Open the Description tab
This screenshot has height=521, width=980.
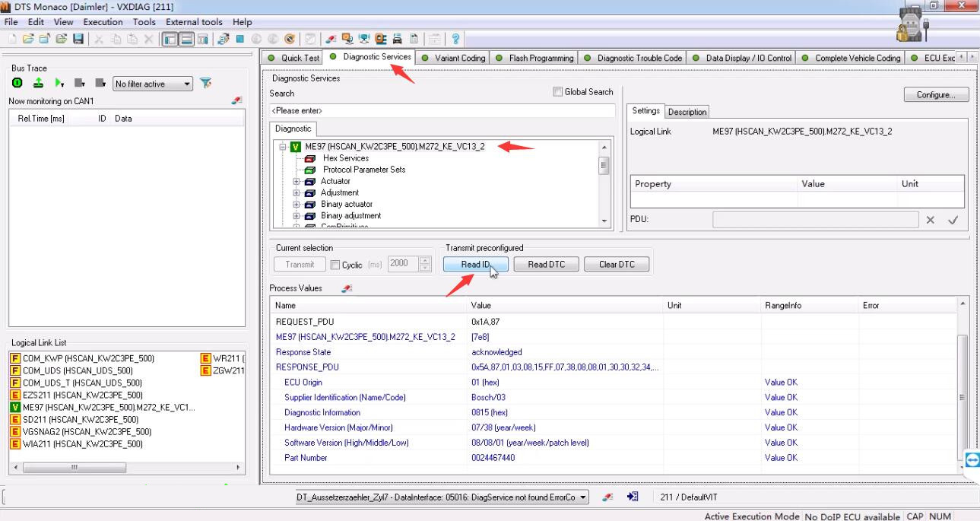pyautogui.click(x=687, y=112)
